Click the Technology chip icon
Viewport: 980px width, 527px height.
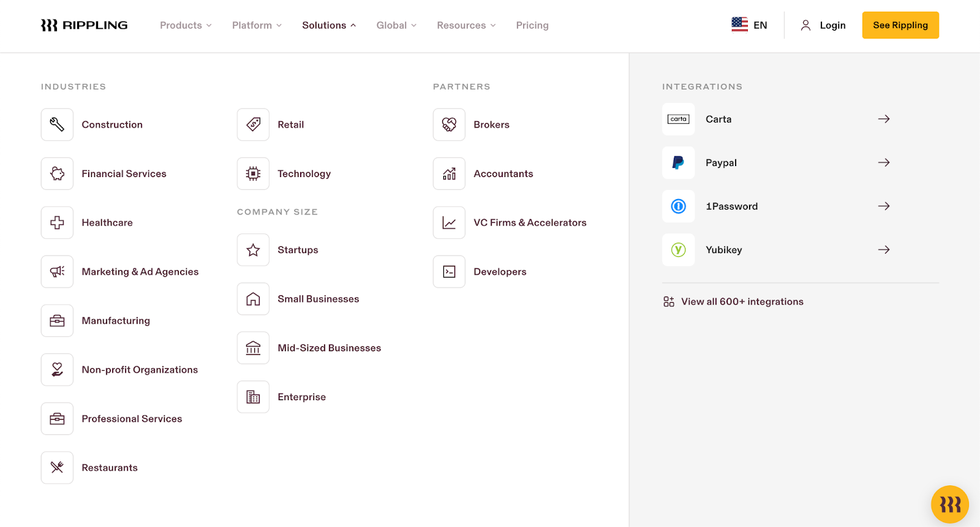point(253,173)
